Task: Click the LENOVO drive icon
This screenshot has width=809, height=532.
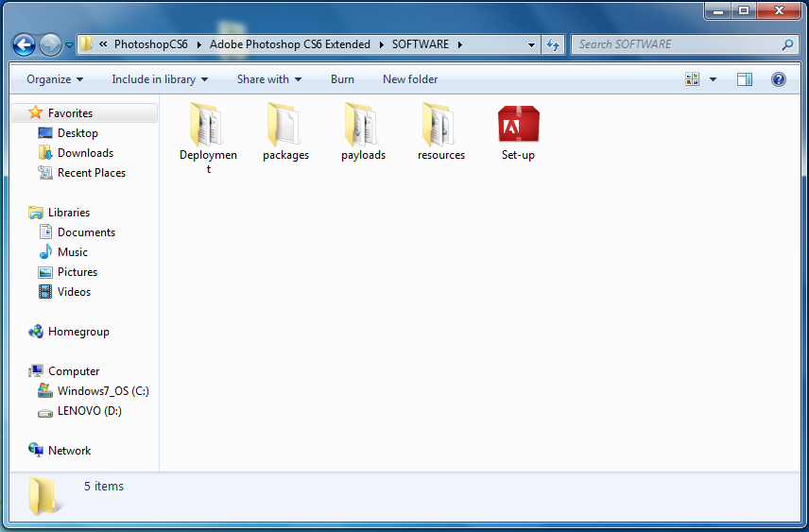Action: point(45,413)
